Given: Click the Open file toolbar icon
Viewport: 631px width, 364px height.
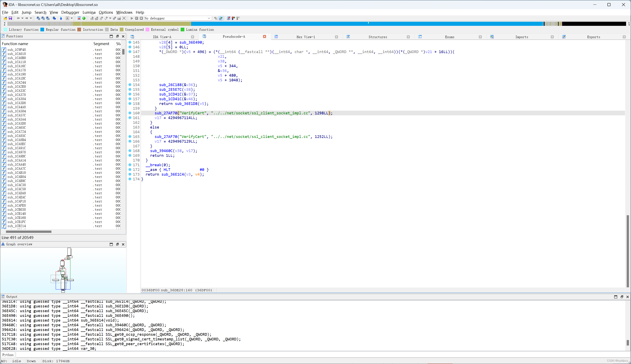Looking at the screenshot, I should pos(6,18).
